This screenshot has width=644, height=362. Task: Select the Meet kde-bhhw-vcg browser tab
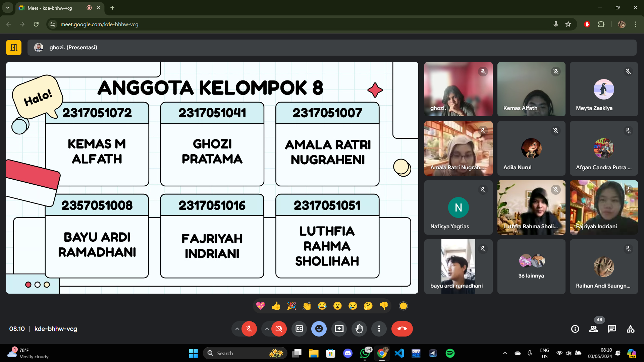[x=50, y=8]
